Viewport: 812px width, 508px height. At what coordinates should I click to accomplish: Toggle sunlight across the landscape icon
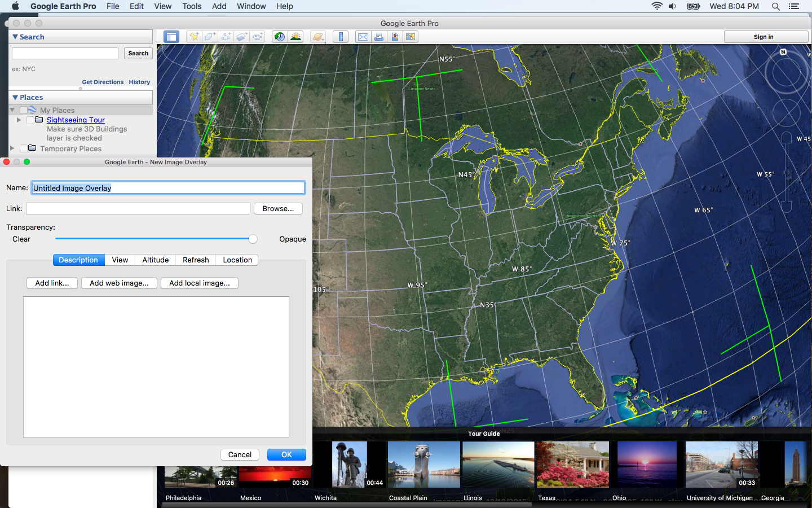295,37
